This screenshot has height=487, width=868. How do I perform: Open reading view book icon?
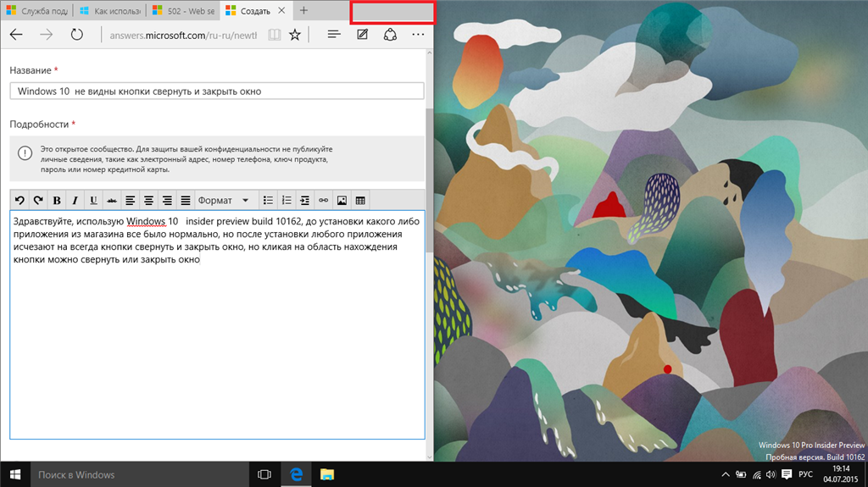click(x=274, y=35)
